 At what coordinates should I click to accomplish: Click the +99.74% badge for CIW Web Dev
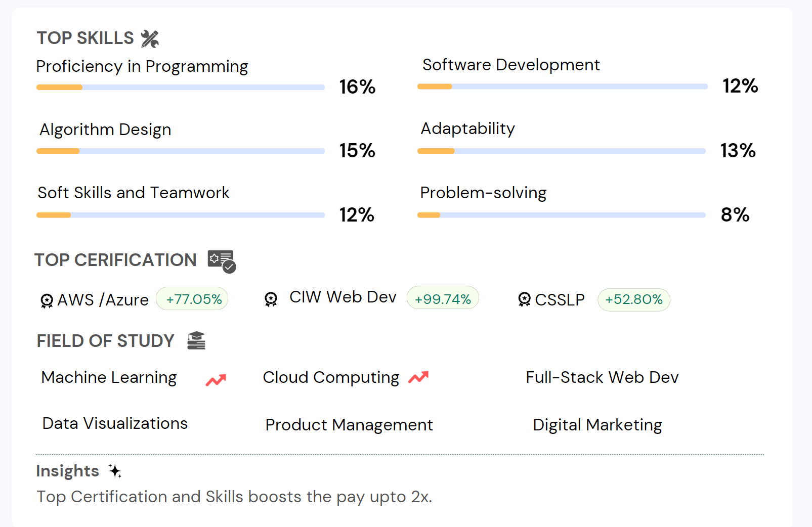tap(443, 299)
